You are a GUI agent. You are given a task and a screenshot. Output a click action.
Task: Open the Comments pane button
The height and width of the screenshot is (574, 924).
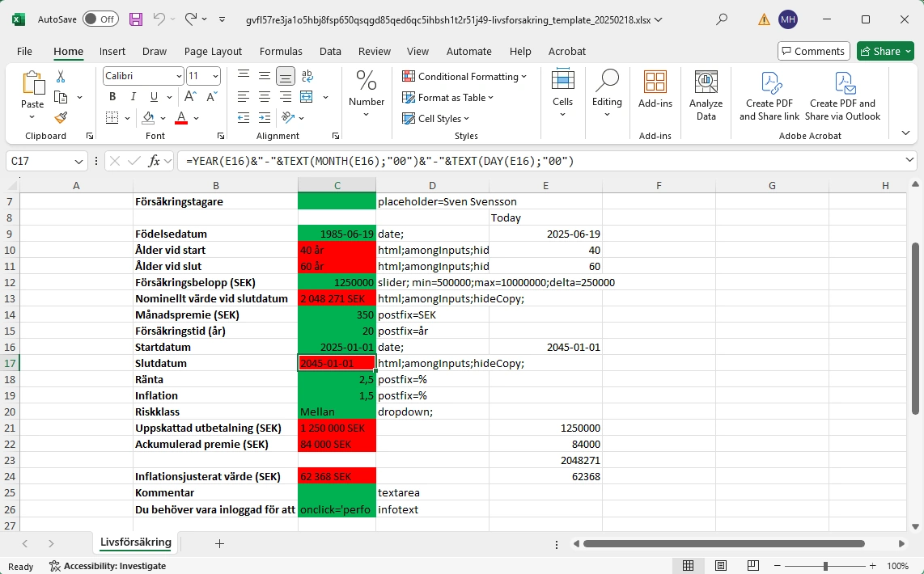(813, 51)
